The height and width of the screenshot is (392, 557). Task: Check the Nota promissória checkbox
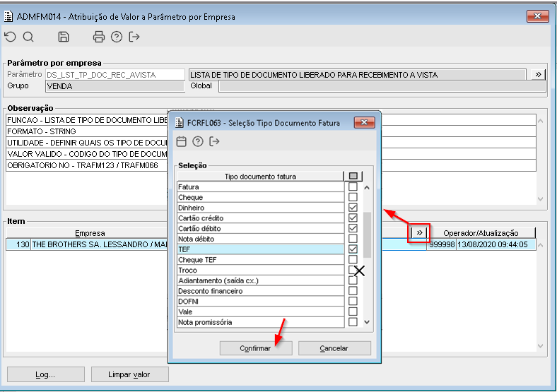click(x=353, y=322)
